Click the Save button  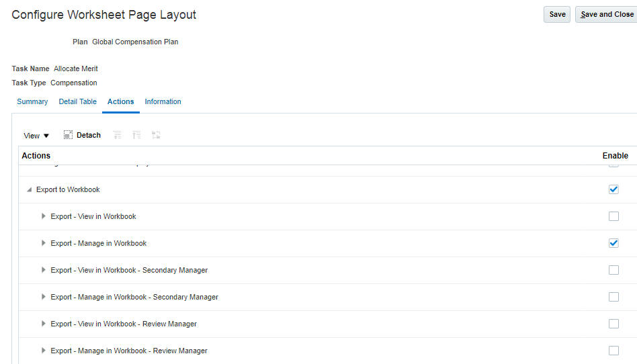pyautogui.click(x=557, y=14)
